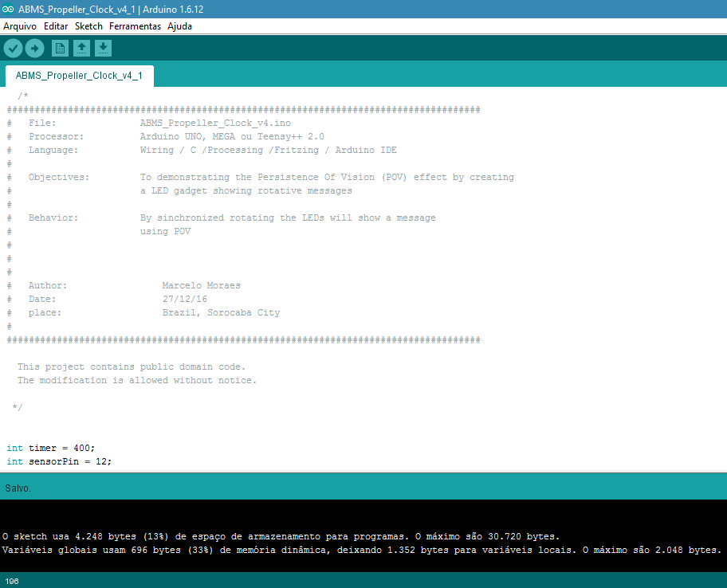Click the 'Variáveis globais usam 696 bytes' console line

[x=362, y=550]
